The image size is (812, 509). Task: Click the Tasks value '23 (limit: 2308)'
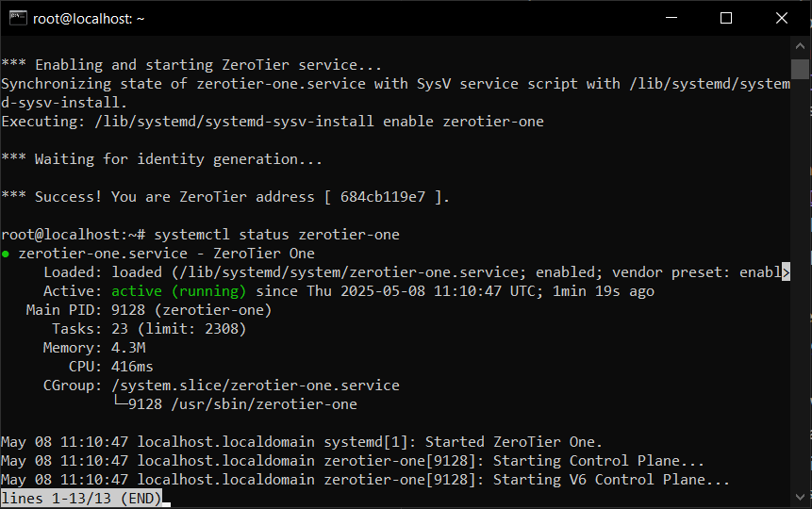pos(178,329)
